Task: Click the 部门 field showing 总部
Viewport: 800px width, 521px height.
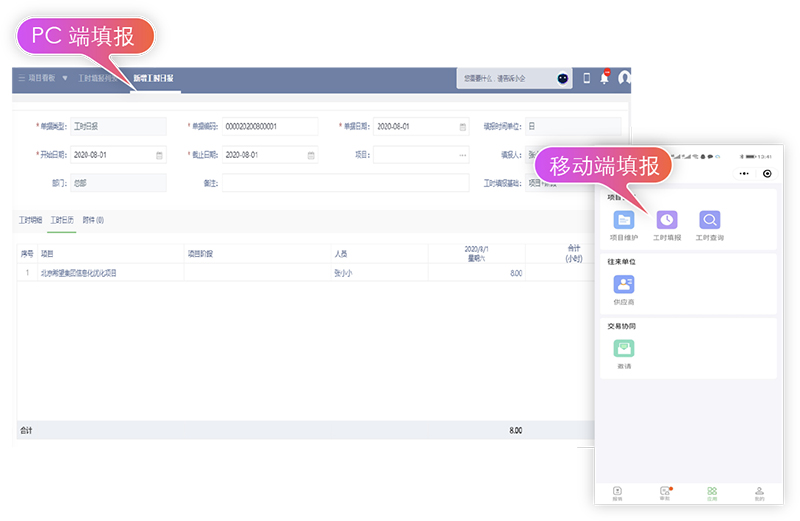Action: click(x=118, y=183)
